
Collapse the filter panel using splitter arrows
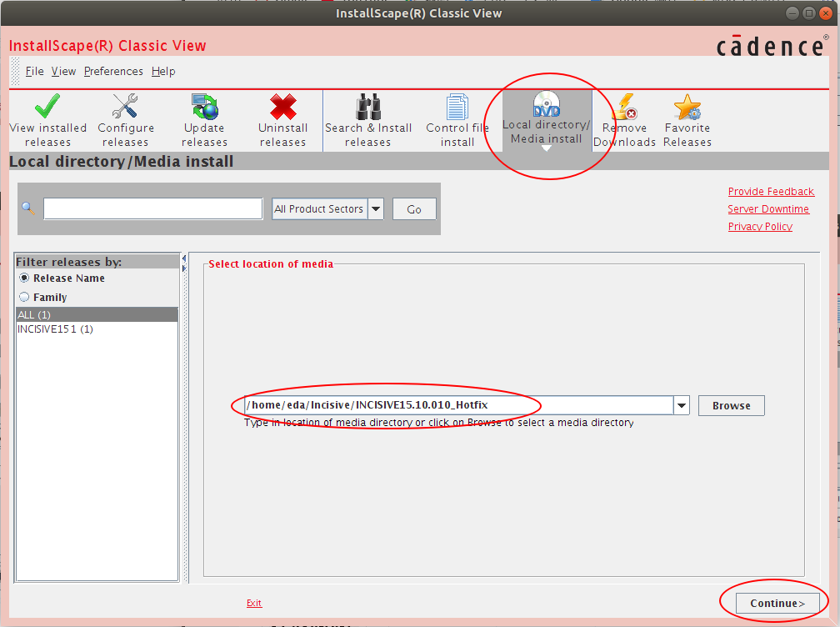click(183, 258)
